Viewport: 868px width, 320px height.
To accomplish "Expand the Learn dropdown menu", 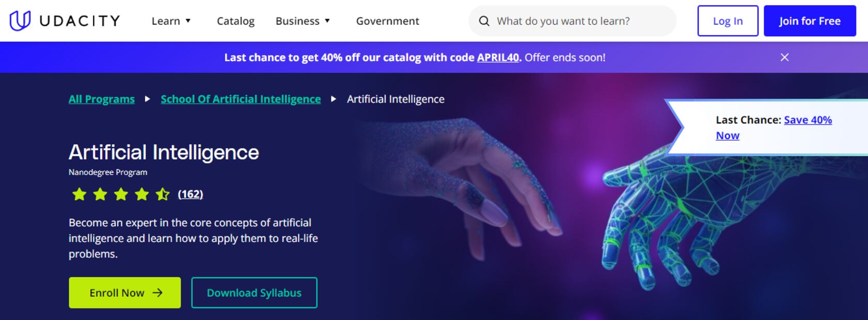I will tap(171, 21).
